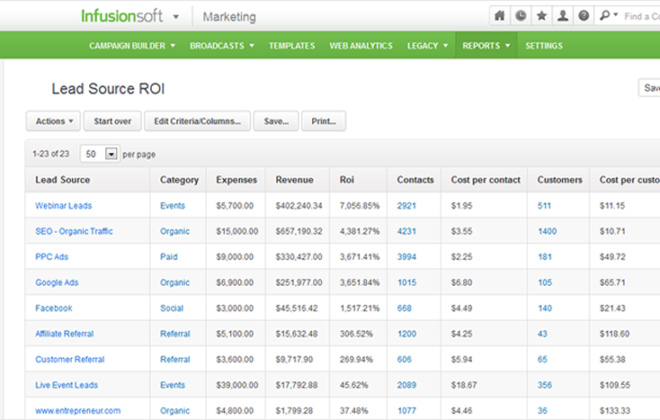Viewport: 660px width, 420px height.
Task: Open 668 contacts for Facebook
Action: pyautogui.click(x=404, y=308)
